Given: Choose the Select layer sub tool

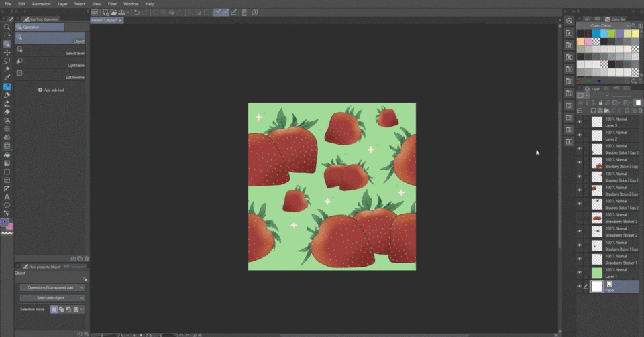Looking at the screenshot, I should (x=50, y=50).
